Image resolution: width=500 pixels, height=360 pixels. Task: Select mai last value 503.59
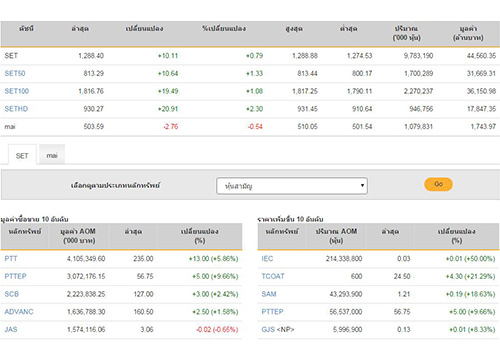point(94,126)
